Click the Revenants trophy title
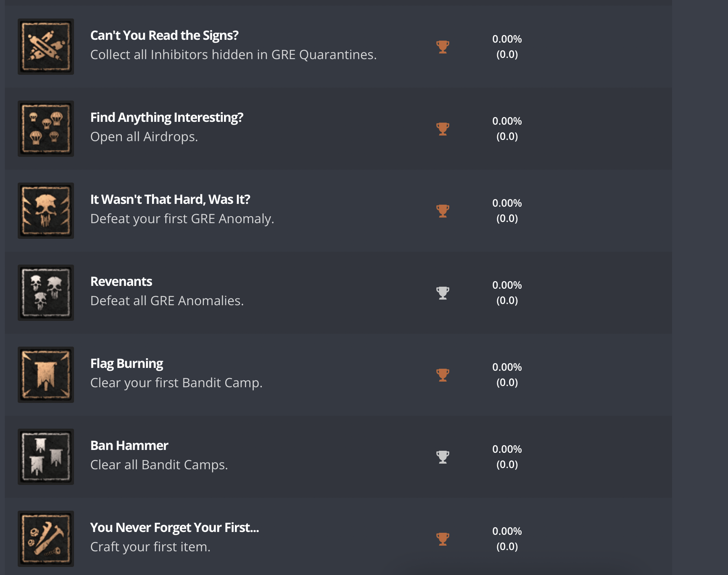The image size is (728, 575). click(x=121, y=281)
